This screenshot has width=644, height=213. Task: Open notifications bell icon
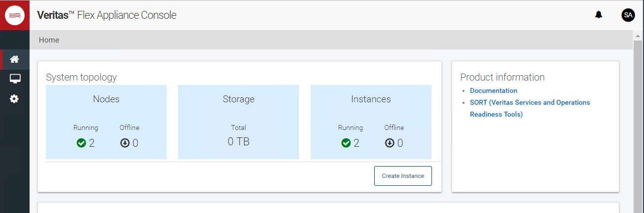point(599,15)
